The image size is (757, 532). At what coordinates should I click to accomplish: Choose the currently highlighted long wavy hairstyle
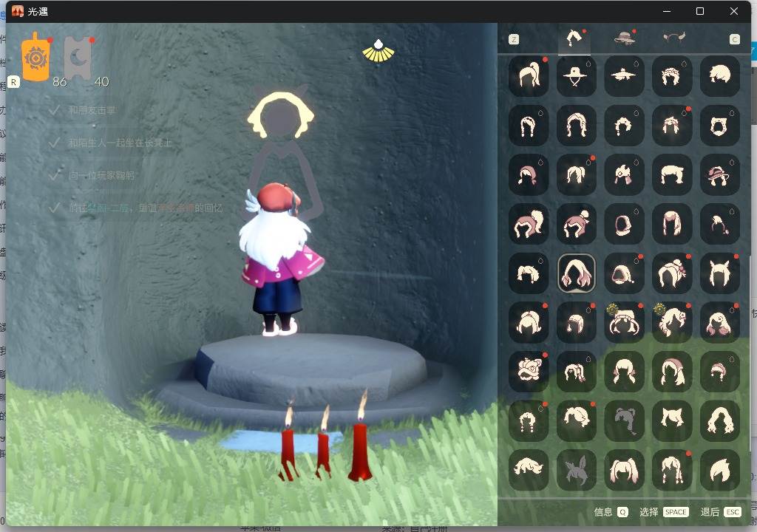tap(576, 273)
